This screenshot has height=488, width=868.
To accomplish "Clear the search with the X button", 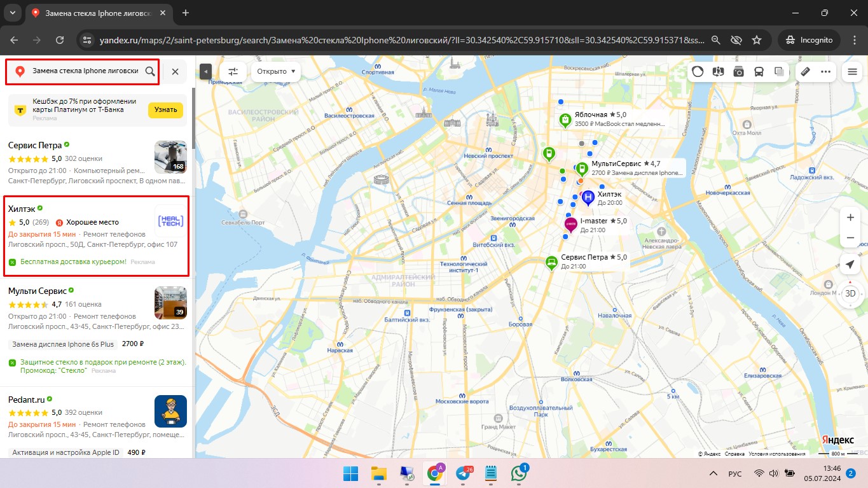I will (175, 71).
